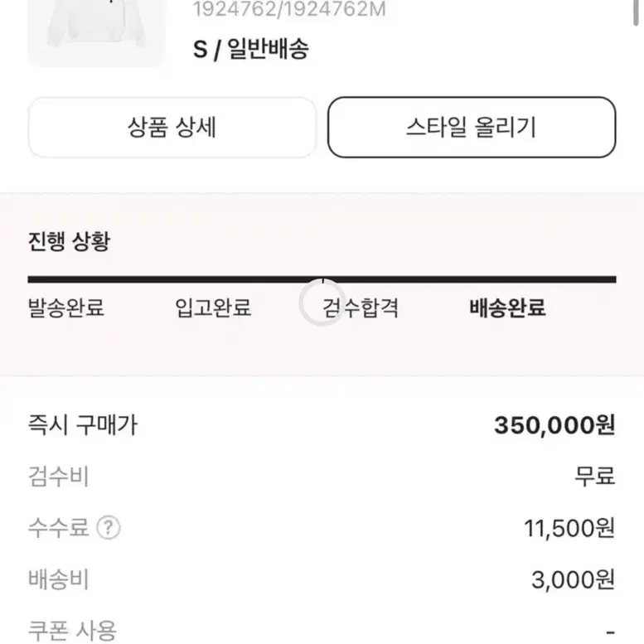Select the 입고완료 progress step
644x644 pixels.
coord(213,307)
